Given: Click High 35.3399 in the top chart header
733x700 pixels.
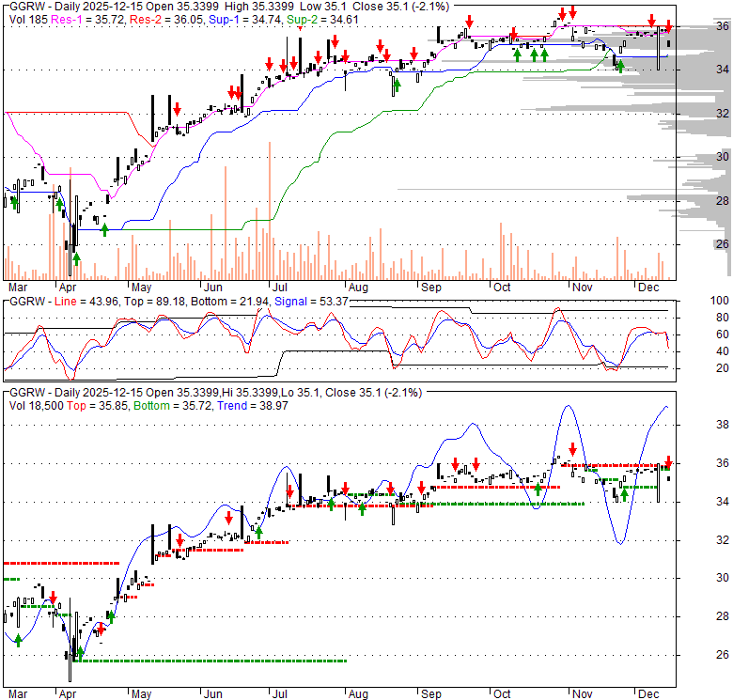Looking at the screenshot, I should coord(259,7).
